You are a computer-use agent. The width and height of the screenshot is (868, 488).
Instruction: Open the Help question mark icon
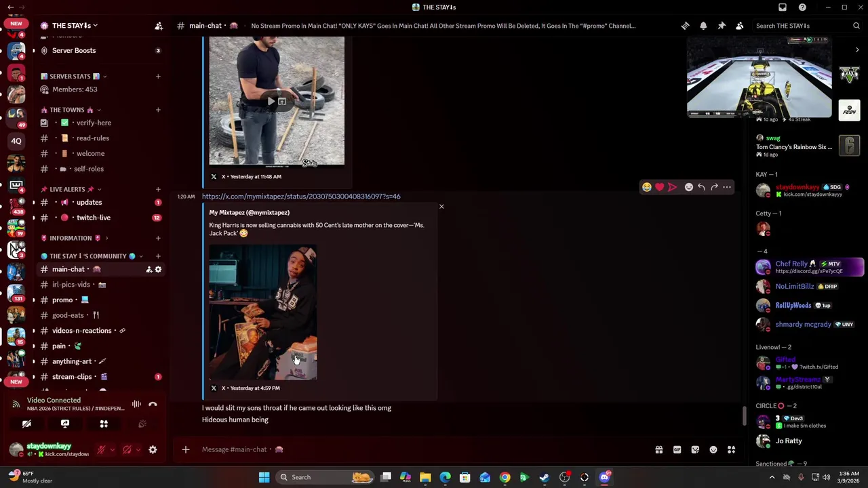pos(802,7)
